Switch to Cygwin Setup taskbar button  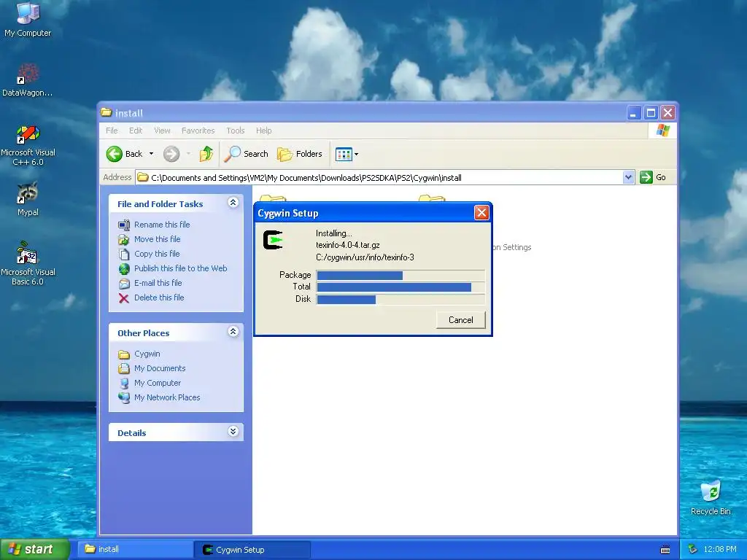click(x=252, y=550)
